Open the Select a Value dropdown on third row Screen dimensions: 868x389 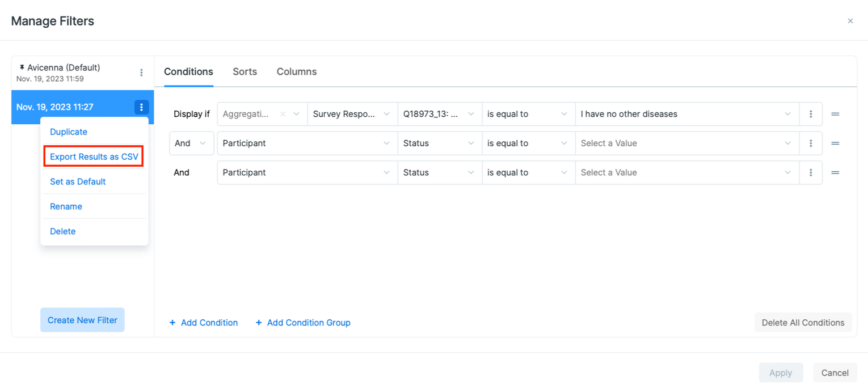686,172
